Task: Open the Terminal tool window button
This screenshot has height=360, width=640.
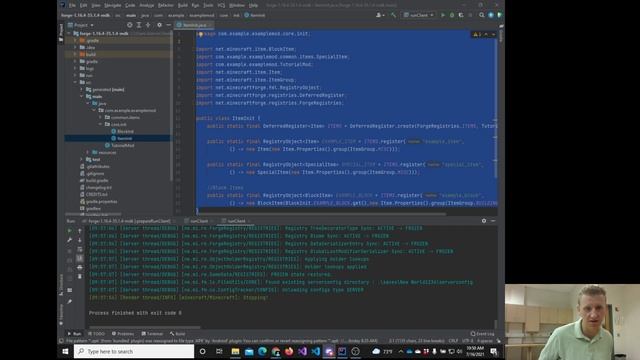Action: [x=152, y=334]
